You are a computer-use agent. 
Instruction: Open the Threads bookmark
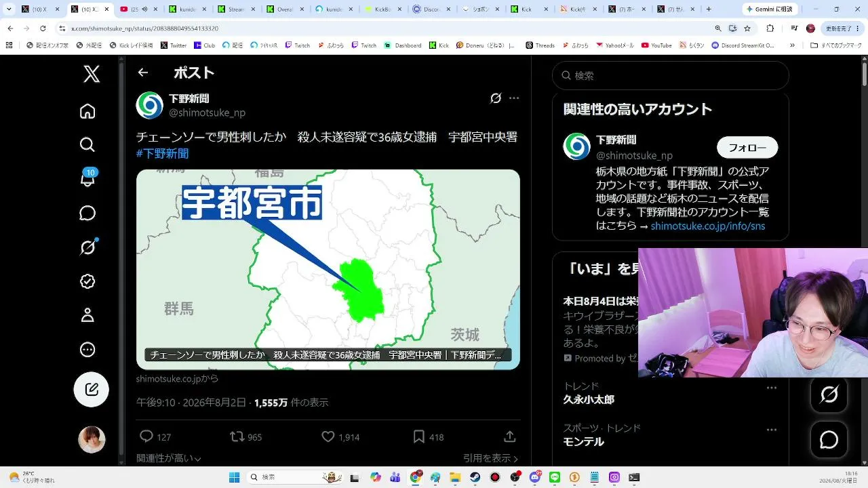click(540, 45)
